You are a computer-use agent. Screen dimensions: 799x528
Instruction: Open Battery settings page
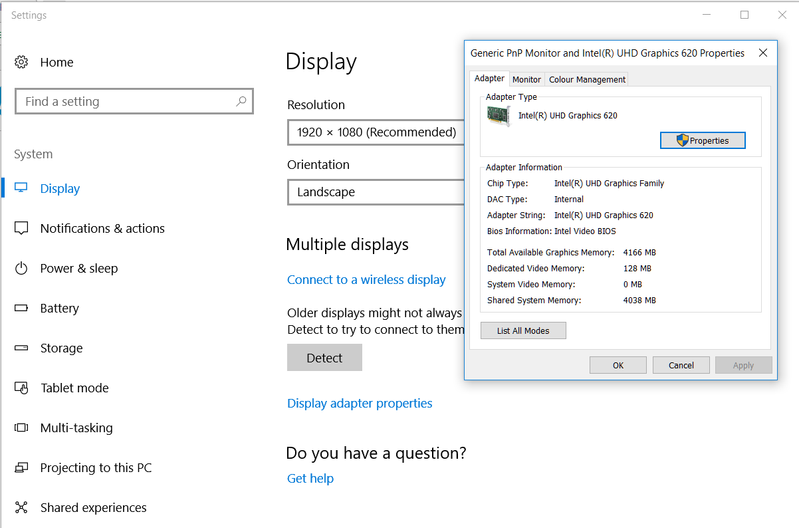(60, 308)
